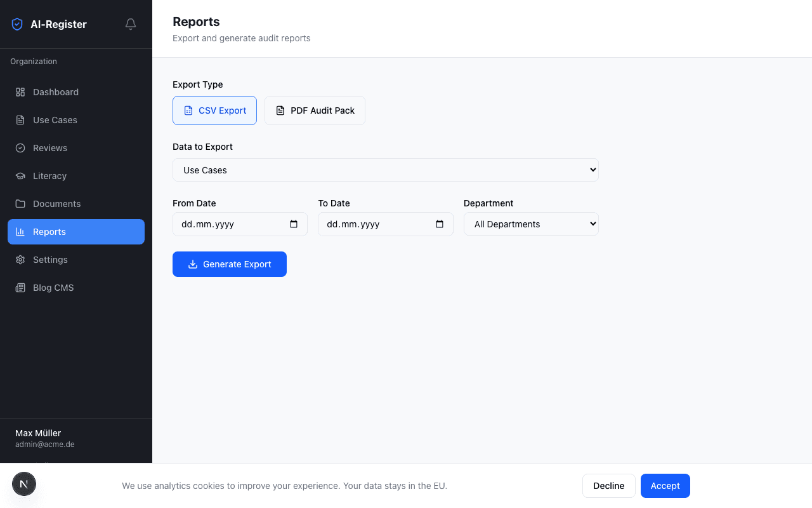
Task: Click the AI-Register shield logo
Action: coord(17,23)
